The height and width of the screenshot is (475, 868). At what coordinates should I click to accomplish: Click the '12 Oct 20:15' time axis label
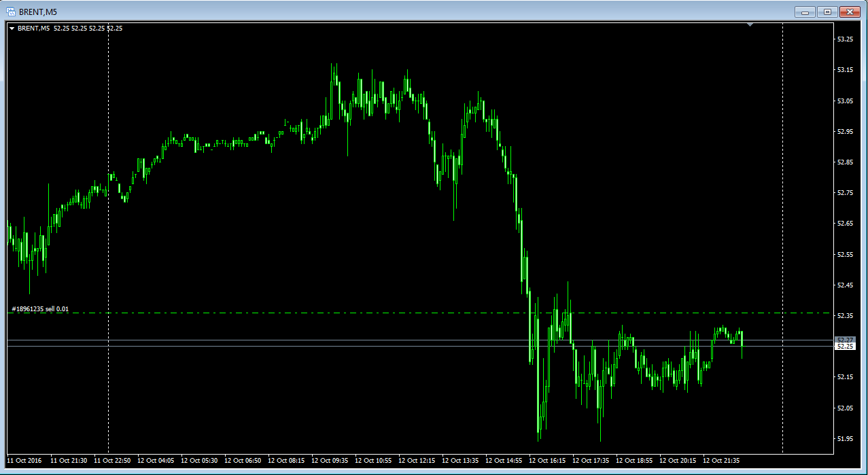tap(678, 461)
